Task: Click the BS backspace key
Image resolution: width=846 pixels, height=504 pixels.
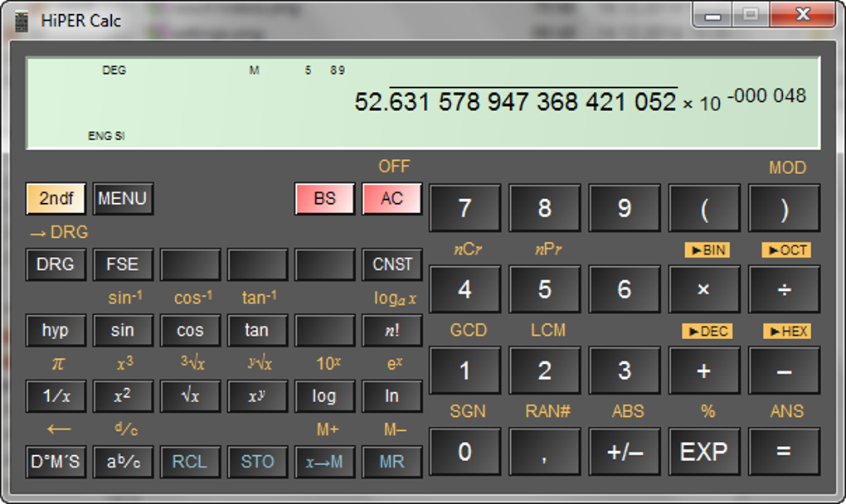Action: coord(325,198)
